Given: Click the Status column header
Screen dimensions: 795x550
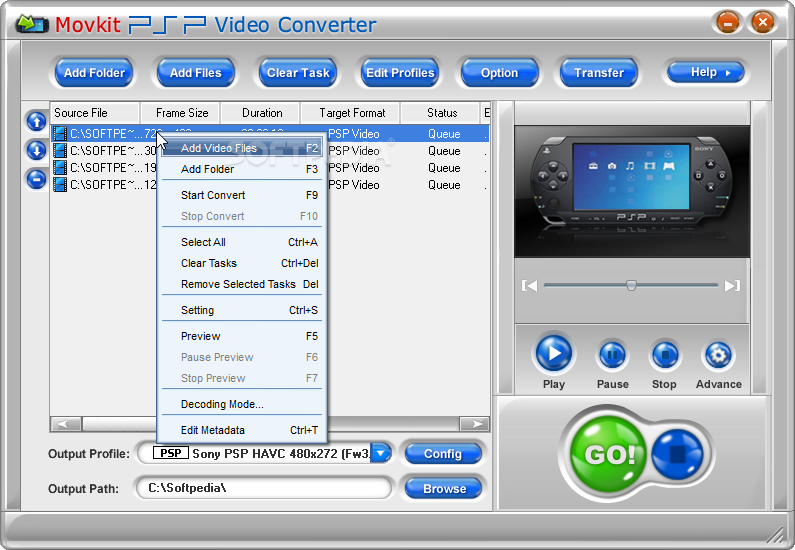Looking at the screenshot, I should click(x=441, y=113).
